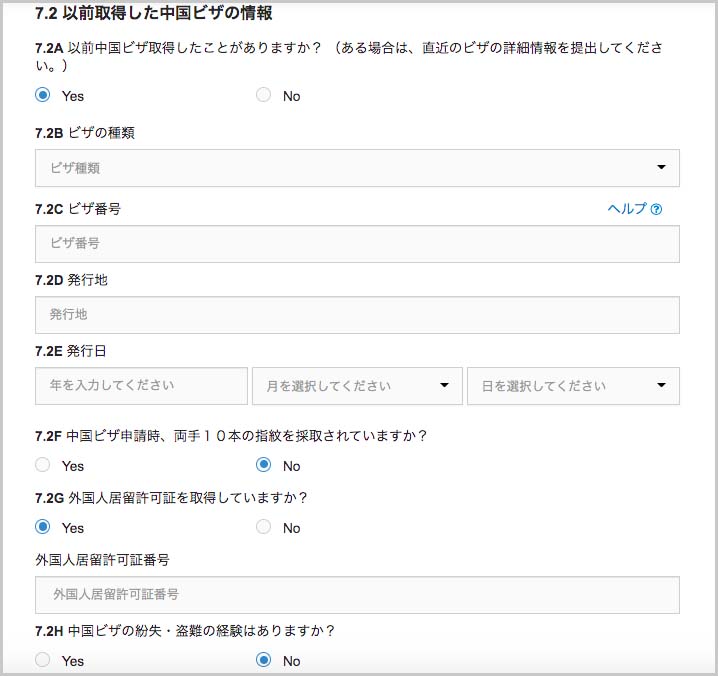
Task: Click the arrow on the month dropdown
Action: tap(444, 385)
